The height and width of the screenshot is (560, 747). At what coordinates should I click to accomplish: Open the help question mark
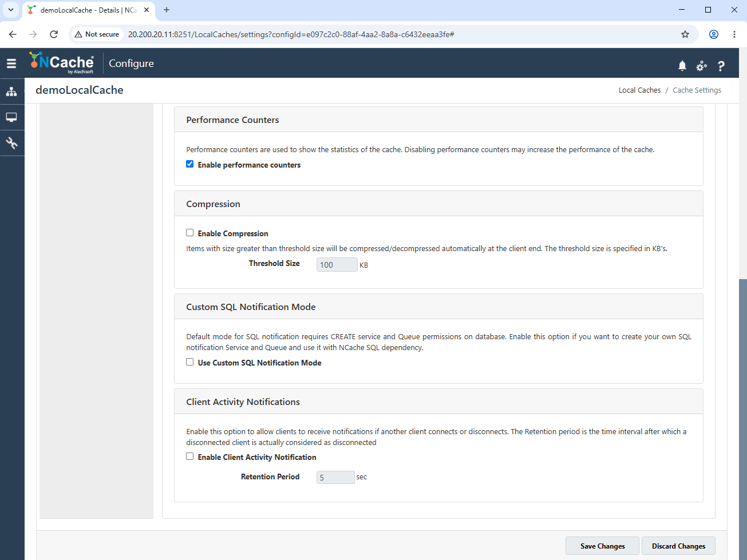pyautogui.click(x=721, y=66)
